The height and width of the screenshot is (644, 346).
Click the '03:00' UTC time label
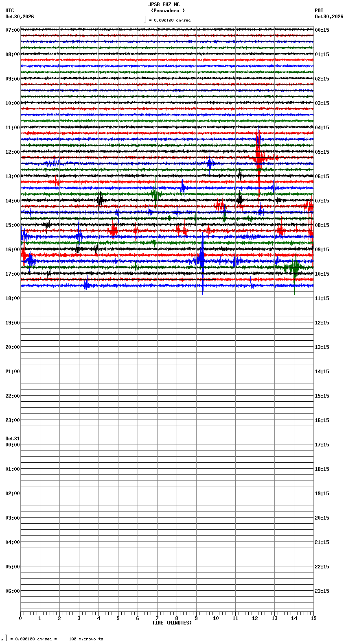13,518
